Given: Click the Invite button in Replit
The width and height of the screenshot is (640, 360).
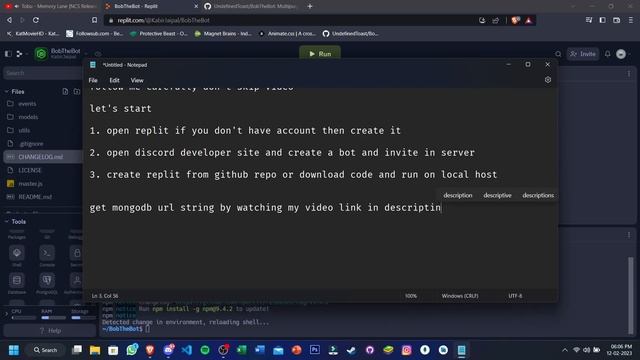Looking at the screenshot, I should (583, 54).
